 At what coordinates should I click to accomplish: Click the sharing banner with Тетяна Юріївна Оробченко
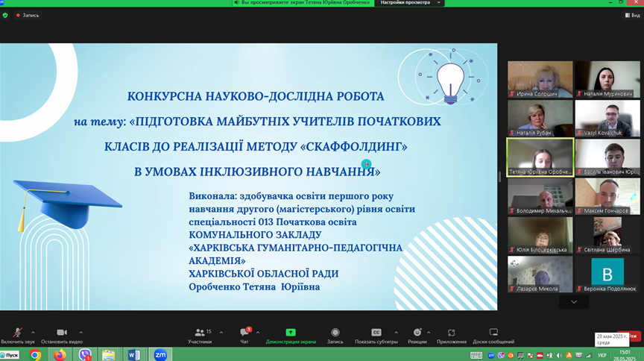pyautogui.click(x=303, y=3)
